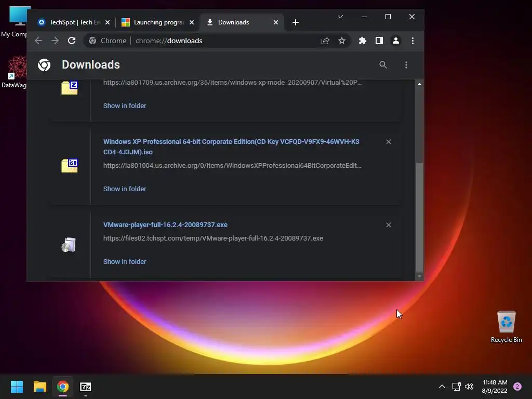The height and width of the screenshot is (399, 532).
Task: Go back using Chrome's back arrow
Action: click(x=38, y=41)
